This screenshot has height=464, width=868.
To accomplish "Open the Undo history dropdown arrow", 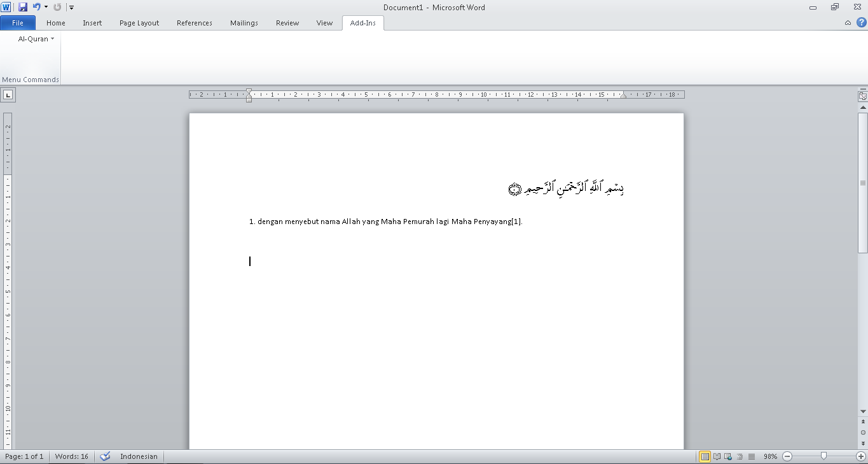I will [46, 7].
